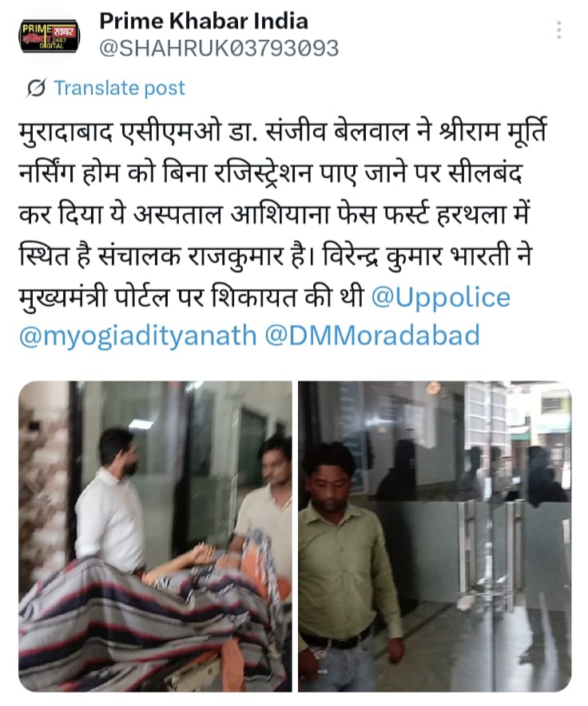The height and width of the screenshot is (706, 588).
Task: Open the three-dot more options menu
Action: (x=558, y=30)
